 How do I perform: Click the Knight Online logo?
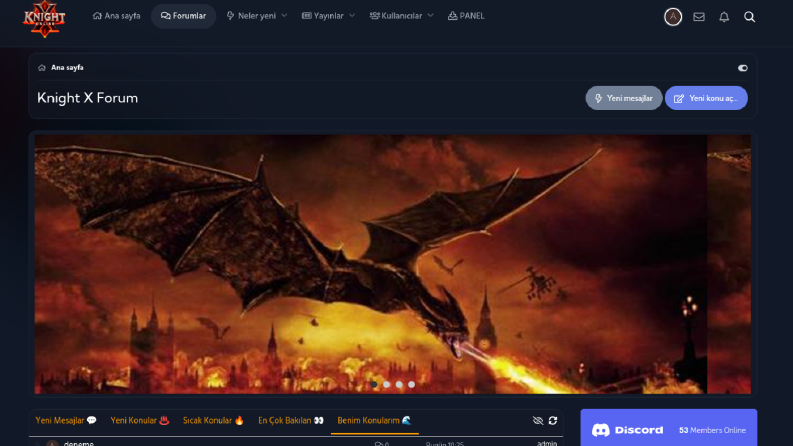point(44,19)
